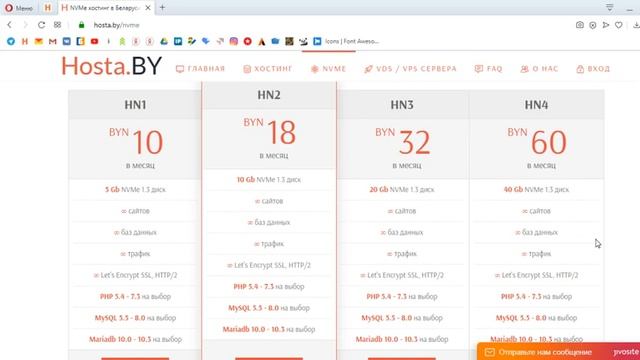Click the HN4 plan heading
Viewport: 640px width, 360px height.
(536, 105)
